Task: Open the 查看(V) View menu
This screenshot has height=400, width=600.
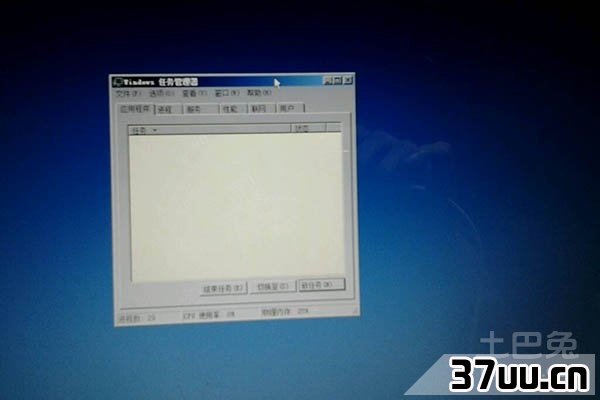Action: 194,93
